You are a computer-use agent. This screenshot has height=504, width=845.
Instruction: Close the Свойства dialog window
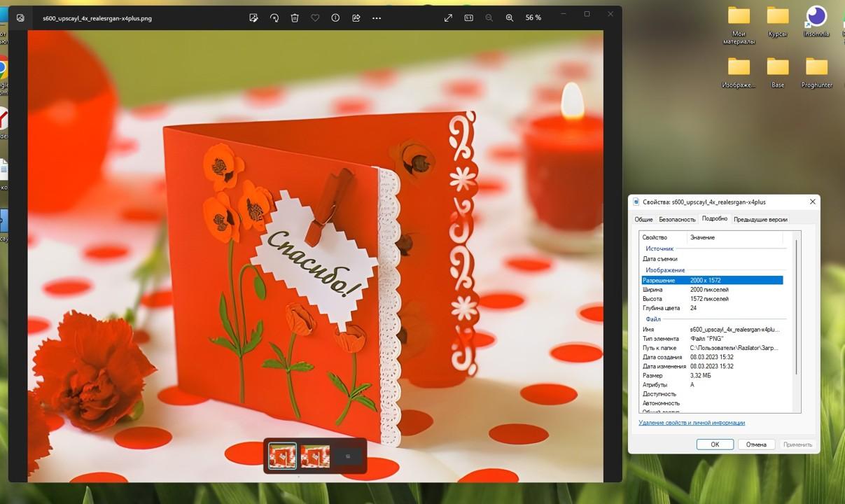pos(812,202)
